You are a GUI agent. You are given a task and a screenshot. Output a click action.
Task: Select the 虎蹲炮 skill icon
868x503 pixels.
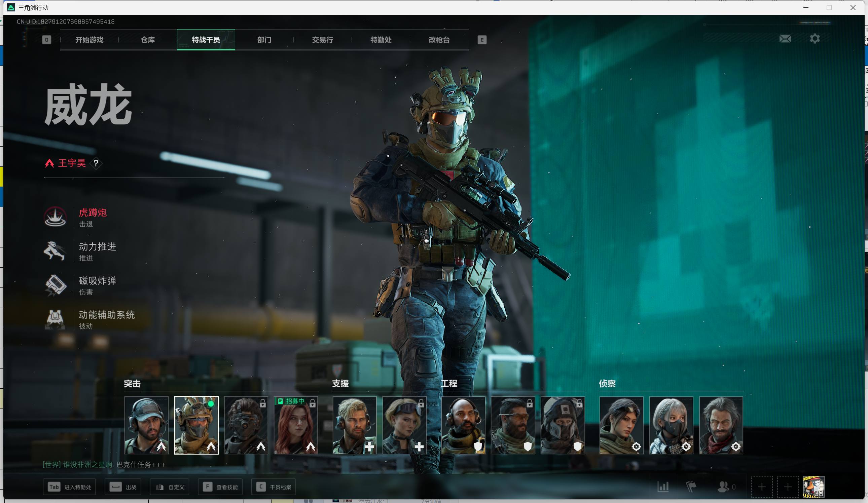(x=55, y=217)
